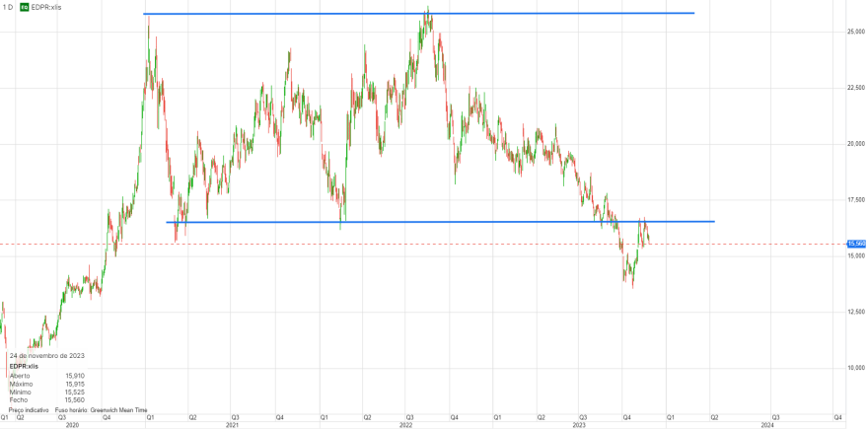Select the upper blue resistance line
This screenshot has height=429, width=868.
click(418, 13)
